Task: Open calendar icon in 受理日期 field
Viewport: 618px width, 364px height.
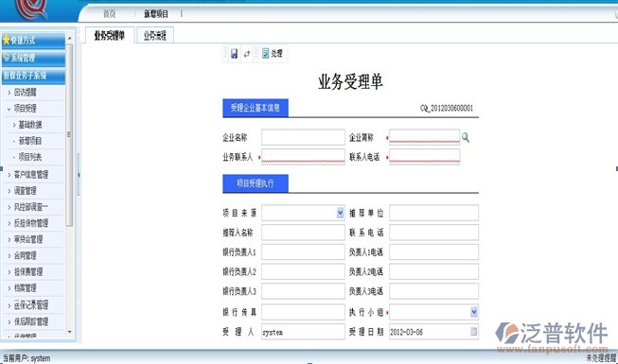Action: pos(474,332)
